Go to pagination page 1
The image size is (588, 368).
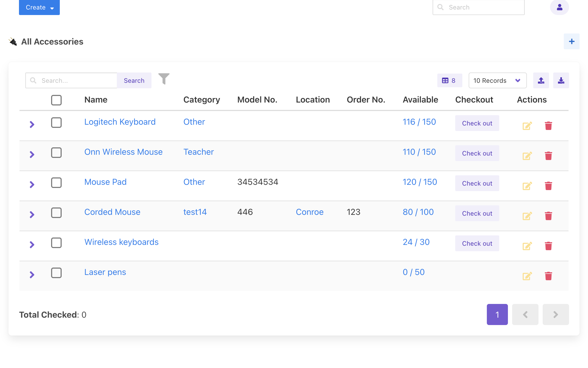[497, 314]
